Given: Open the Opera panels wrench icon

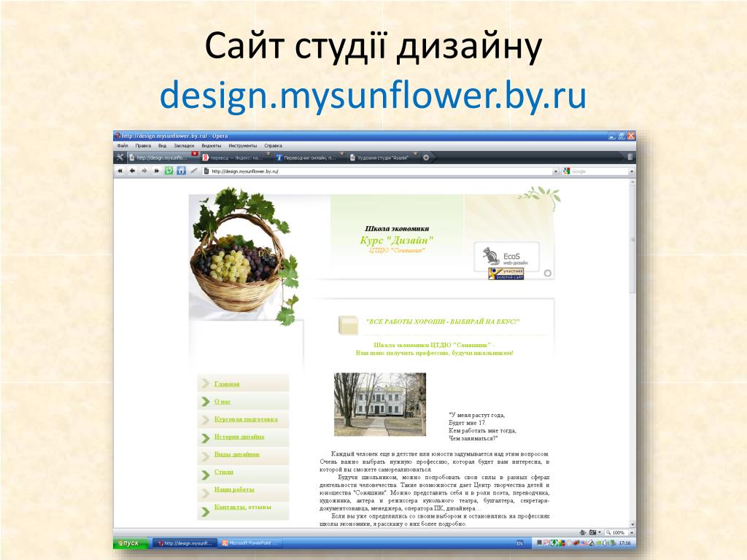Looking at the screenshot, I should pyautogui.click(x=120, y=157).
